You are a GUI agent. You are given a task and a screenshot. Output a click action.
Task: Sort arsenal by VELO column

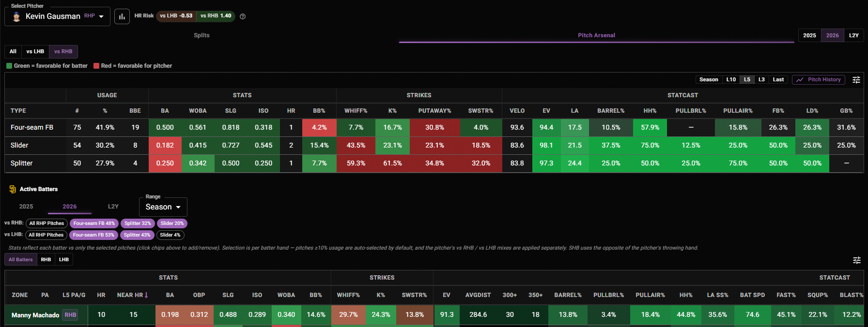tap(517, 111)
